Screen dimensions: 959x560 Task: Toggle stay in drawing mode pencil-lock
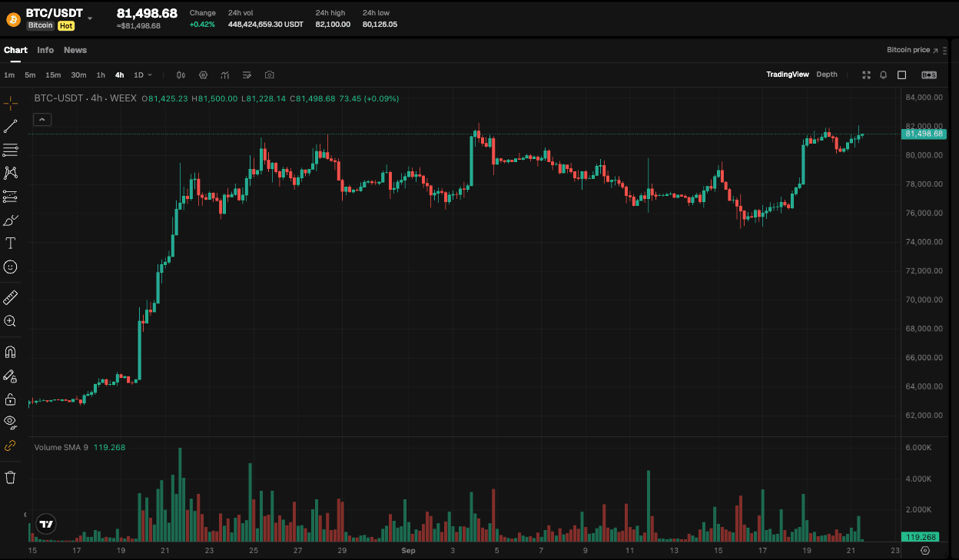pos(11,376)
